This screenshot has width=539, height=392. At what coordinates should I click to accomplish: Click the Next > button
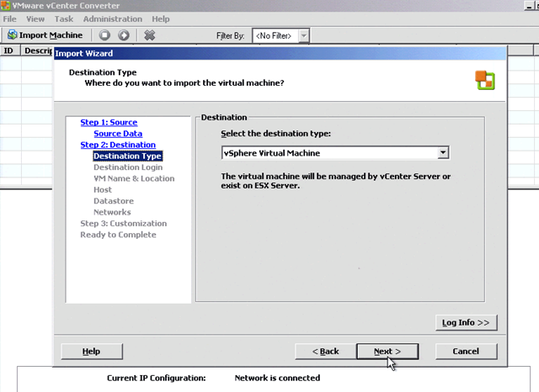[x=387, y=351]
